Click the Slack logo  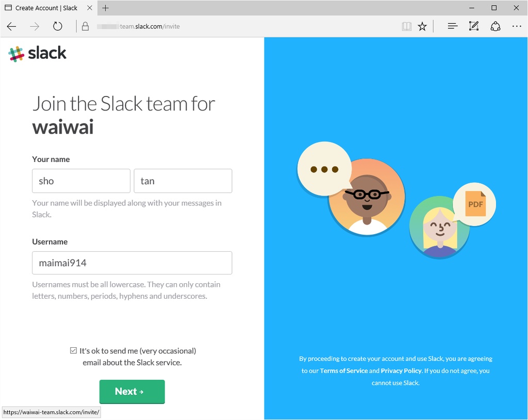tap(37, 54)
